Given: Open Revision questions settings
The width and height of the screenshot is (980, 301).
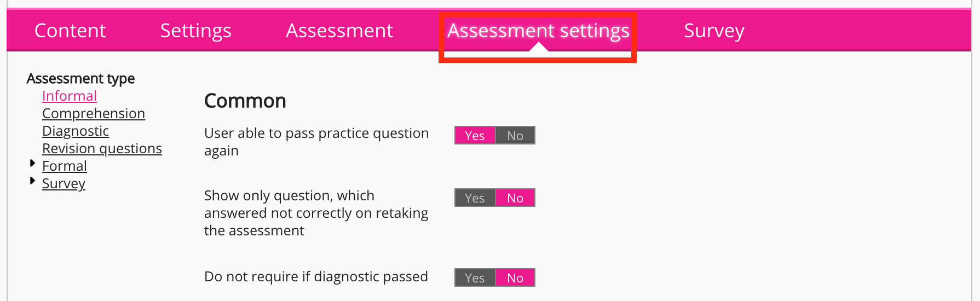Looking at the screenshot, I should 102,148.
